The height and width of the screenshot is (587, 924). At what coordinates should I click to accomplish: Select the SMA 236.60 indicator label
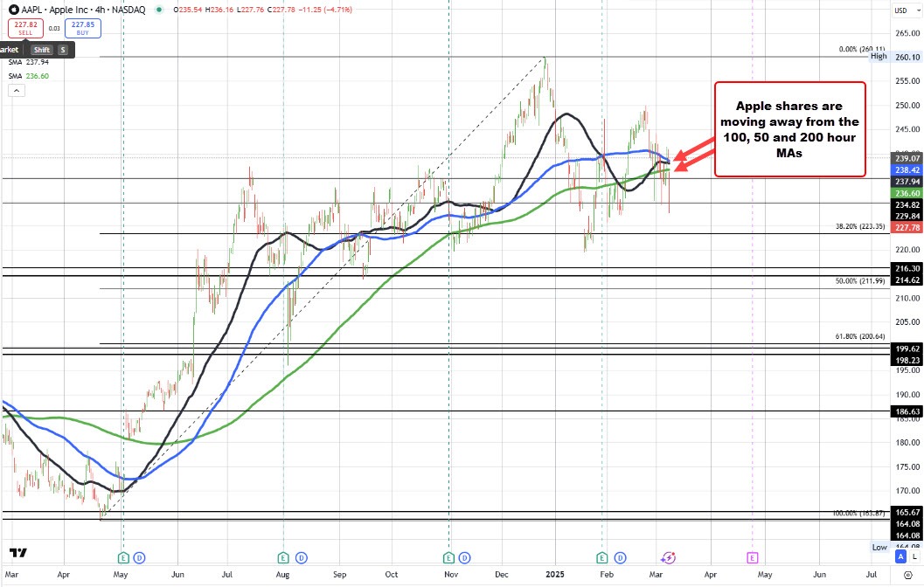pyautogui.click(x=30, y=77)
